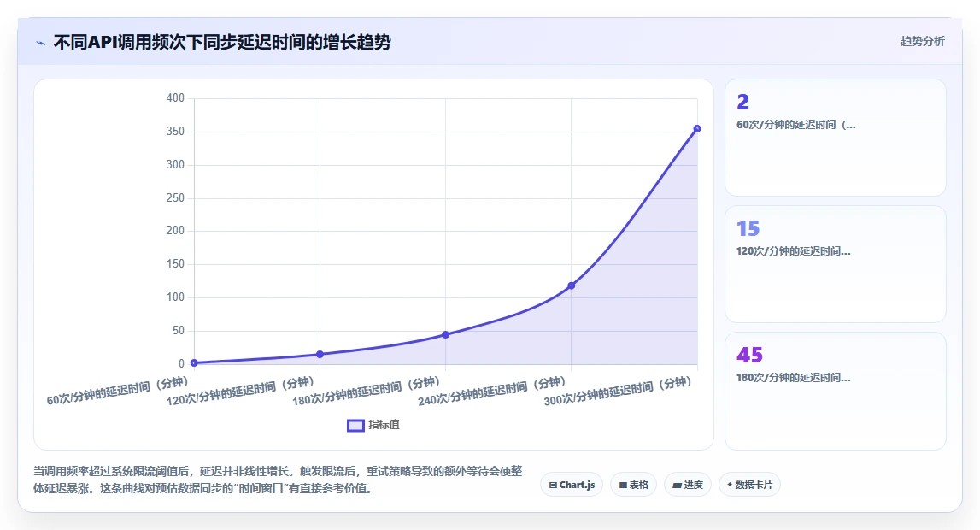Click the description paragraph starting 当调用频率超过
The image size is (980, 530).
278,480
